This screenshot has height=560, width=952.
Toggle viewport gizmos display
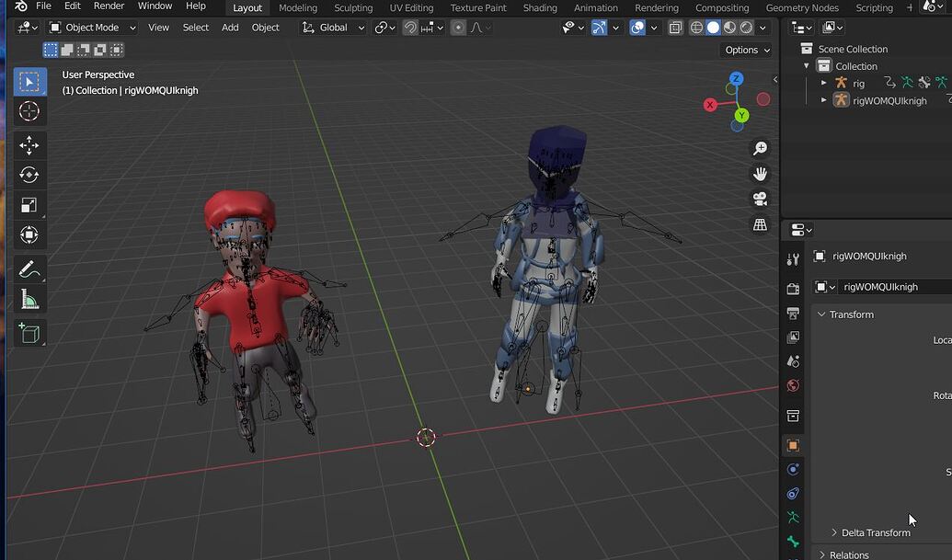599,28
